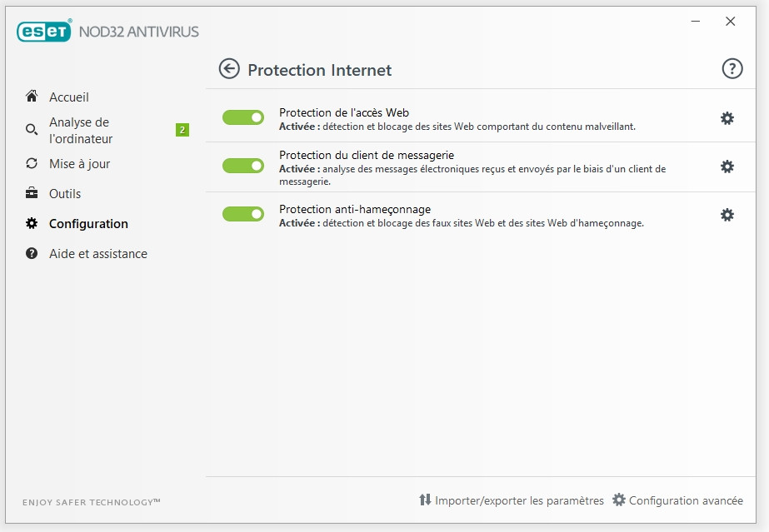Click the Mise à jour refresh icon

32,164
